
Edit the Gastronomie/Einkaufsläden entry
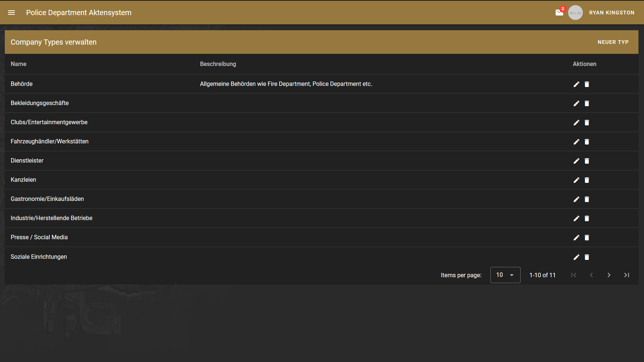[x=577, y=199]
